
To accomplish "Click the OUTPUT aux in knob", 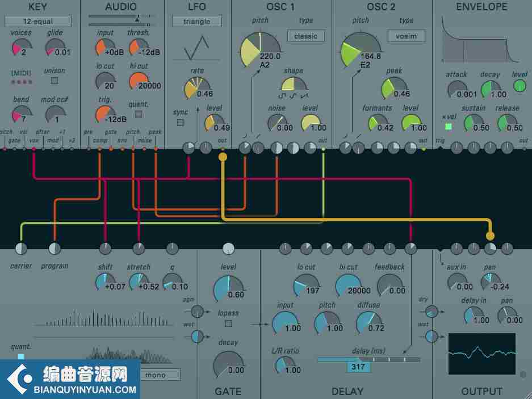I will click(457, 282).
